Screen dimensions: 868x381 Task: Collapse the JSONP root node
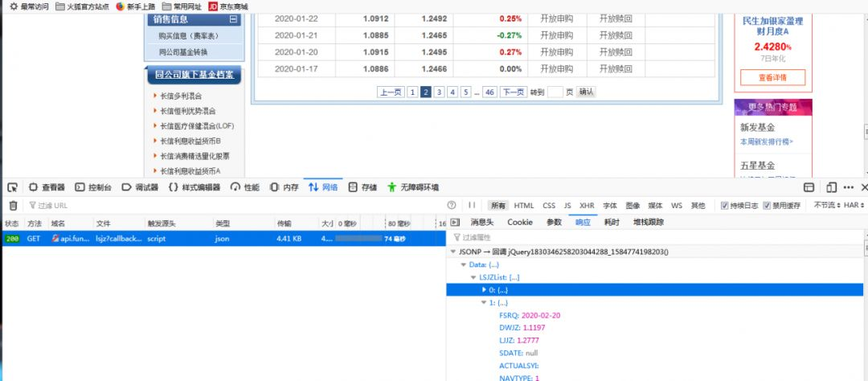(x=454, y=252)
